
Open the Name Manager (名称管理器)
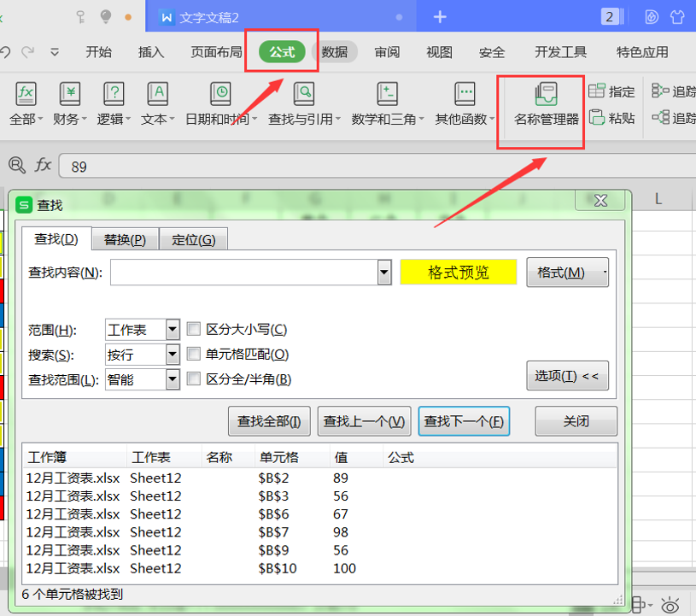(546, 104)
